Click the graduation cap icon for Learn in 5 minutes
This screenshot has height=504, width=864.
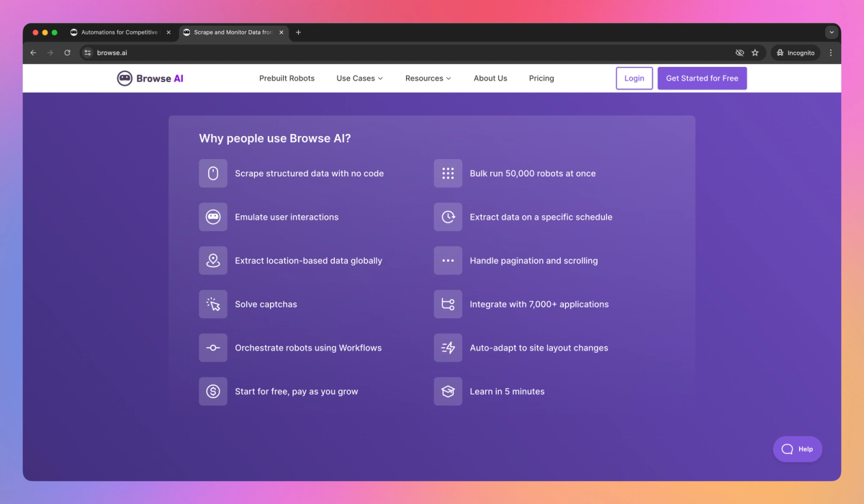(448, 392)
